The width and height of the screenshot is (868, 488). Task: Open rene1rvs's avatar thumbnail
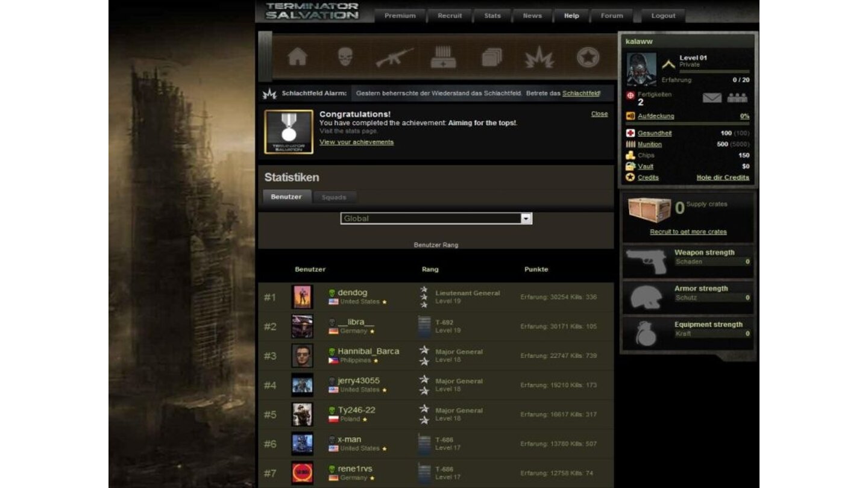pos(302,473)
